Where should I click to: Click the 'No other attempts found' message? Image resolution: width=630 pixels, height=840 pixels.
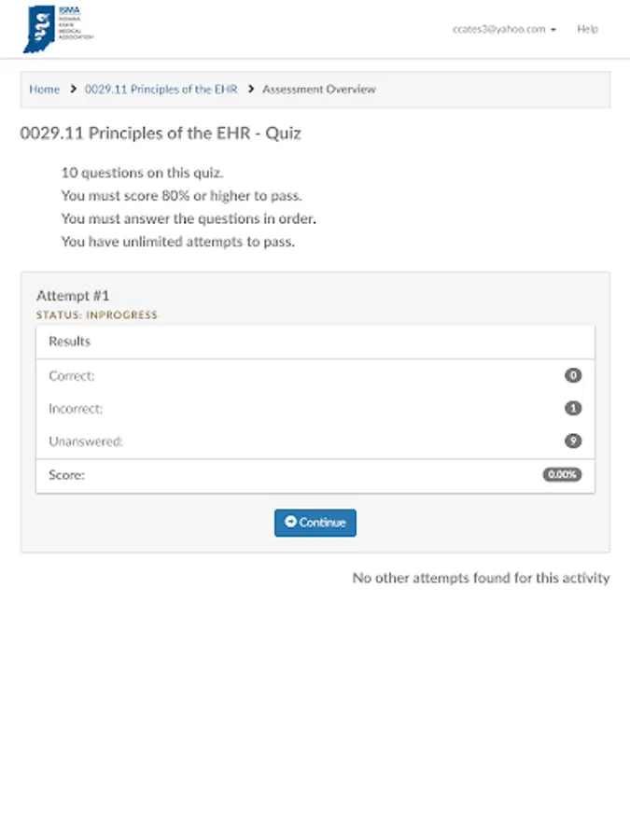481,578
